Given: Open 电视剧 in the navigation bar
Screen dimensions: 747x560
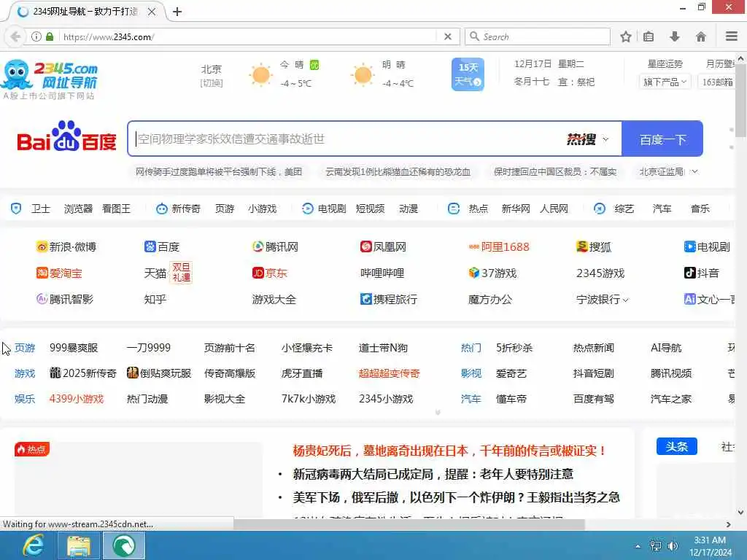Looking at the screenshot, I should coord(332,209).
